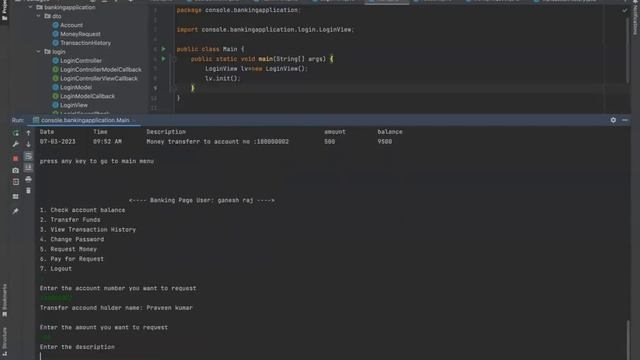Click '1. Check account balance' console line
Screen dimensions: 640x360
pyautogui.click(x=82, y=210)
